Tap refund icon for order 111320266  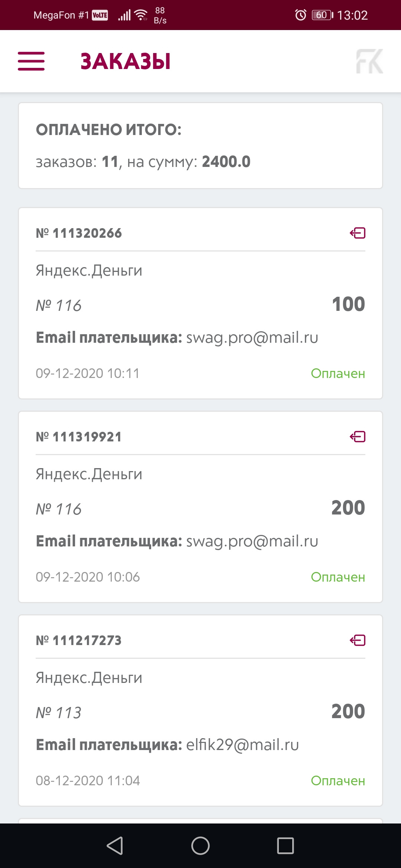[x=358, y=233]
